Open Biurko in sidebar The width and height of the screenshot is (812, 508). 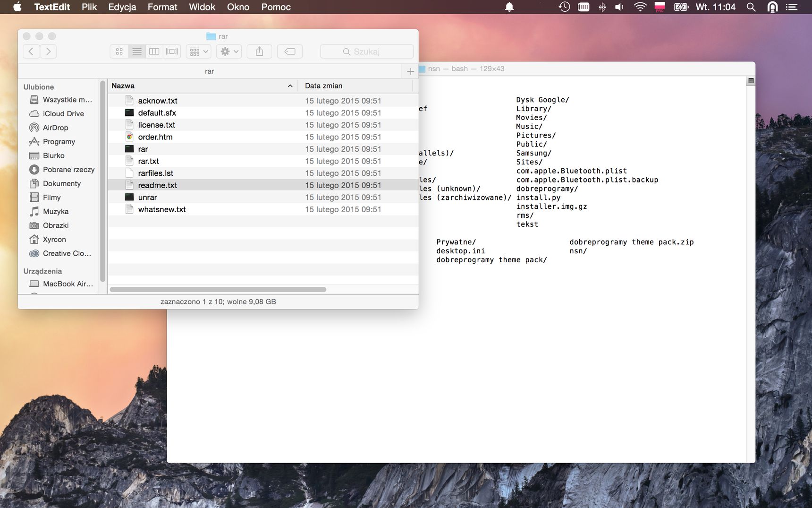pos(47,155)
